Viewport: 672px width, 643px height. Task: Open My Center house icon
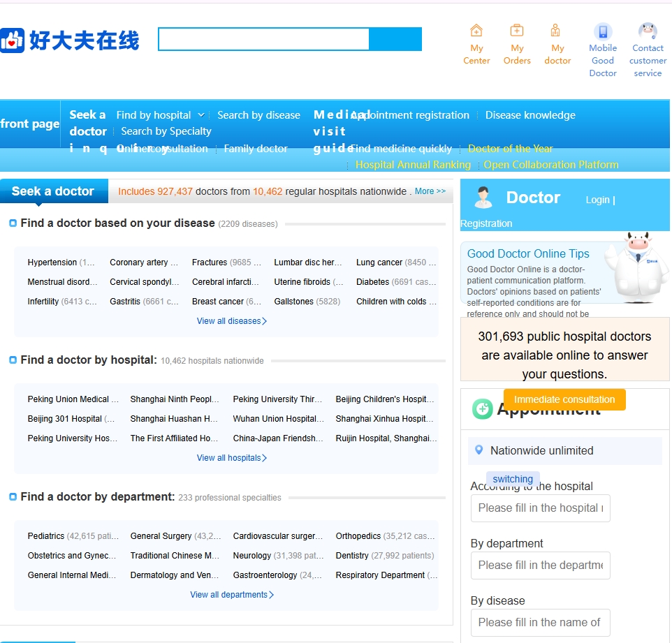(476, 31)
